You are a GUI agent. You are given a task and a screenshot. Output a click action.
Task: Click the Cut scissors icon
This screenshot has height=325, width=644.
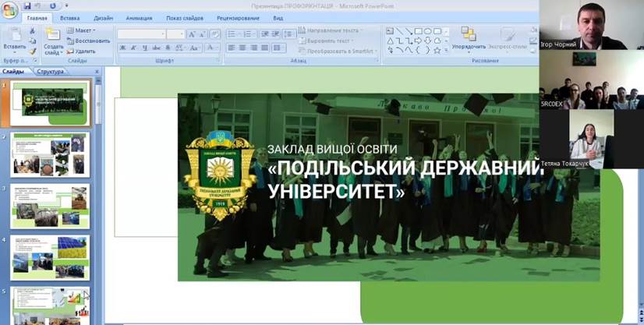[33, 31]
